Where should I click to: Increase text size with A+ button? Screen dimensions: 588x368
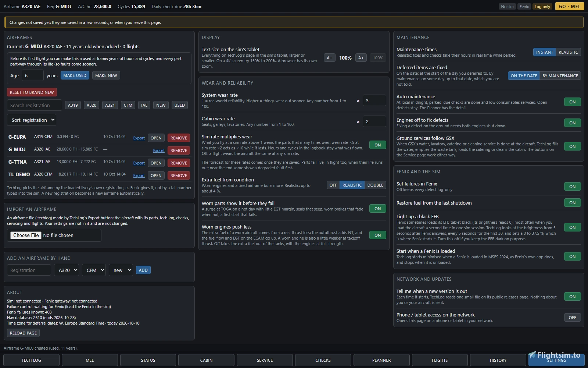[361, 58]
